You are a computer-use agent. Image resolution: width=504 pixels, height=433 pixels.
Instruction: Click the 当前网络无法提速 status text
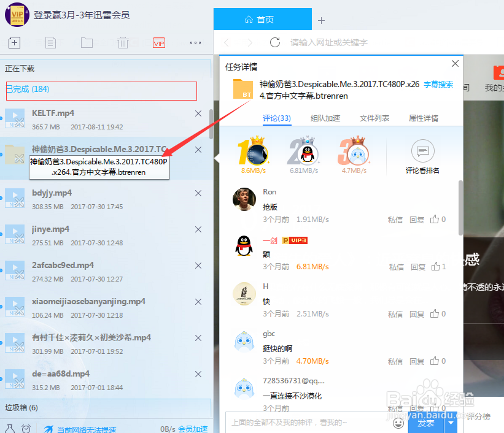[x=87, y=429]
